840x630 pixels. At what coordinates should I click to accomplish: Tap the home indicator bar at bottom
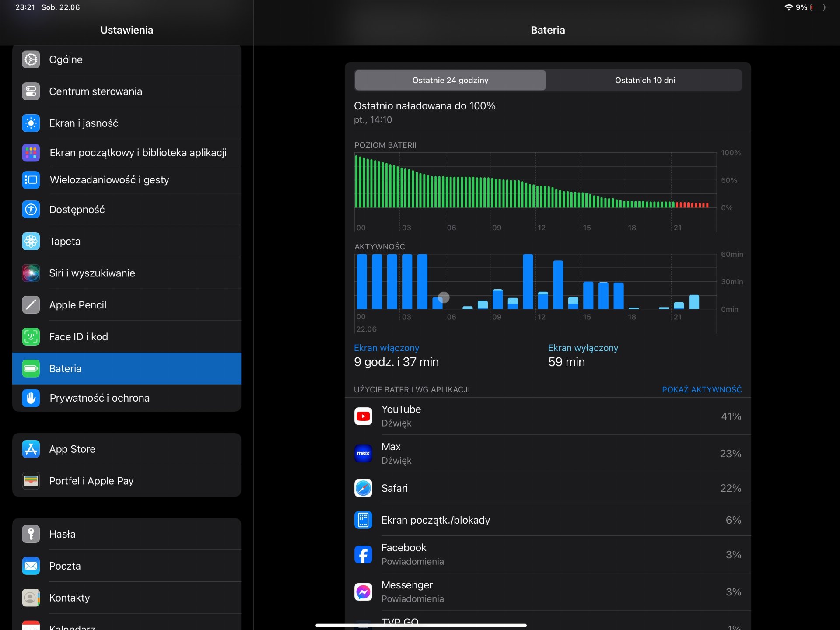tap(421, 625)
